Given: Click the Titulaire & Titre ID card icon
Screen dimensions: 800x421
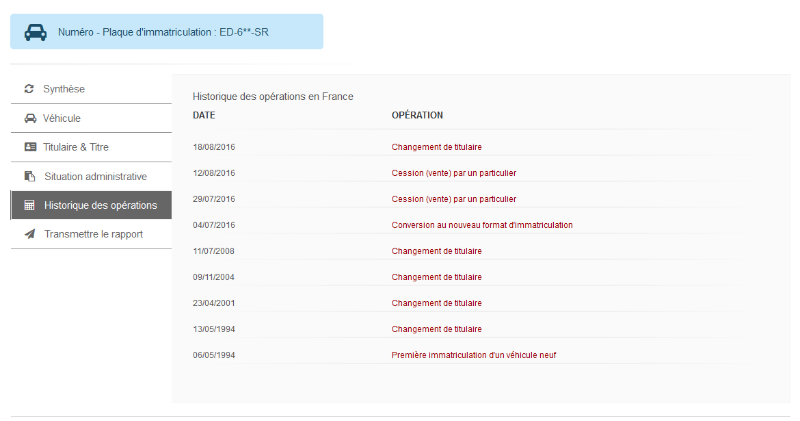Looking at the screenshot, I should [30, 147].
